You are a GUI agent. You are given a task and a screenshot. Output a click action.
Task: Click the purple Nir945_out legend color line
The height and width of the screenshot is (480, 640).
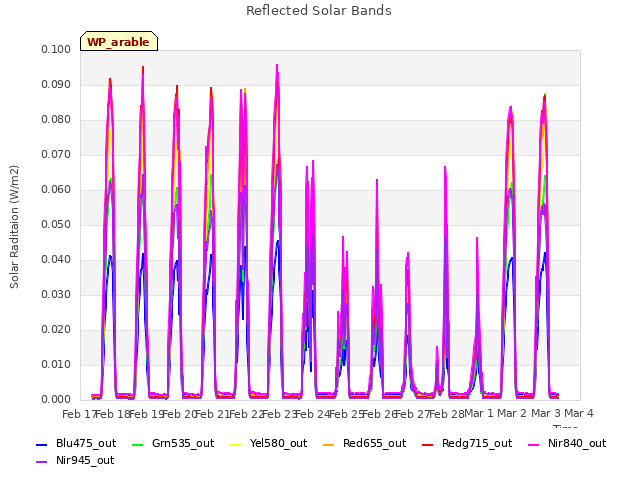42,462
